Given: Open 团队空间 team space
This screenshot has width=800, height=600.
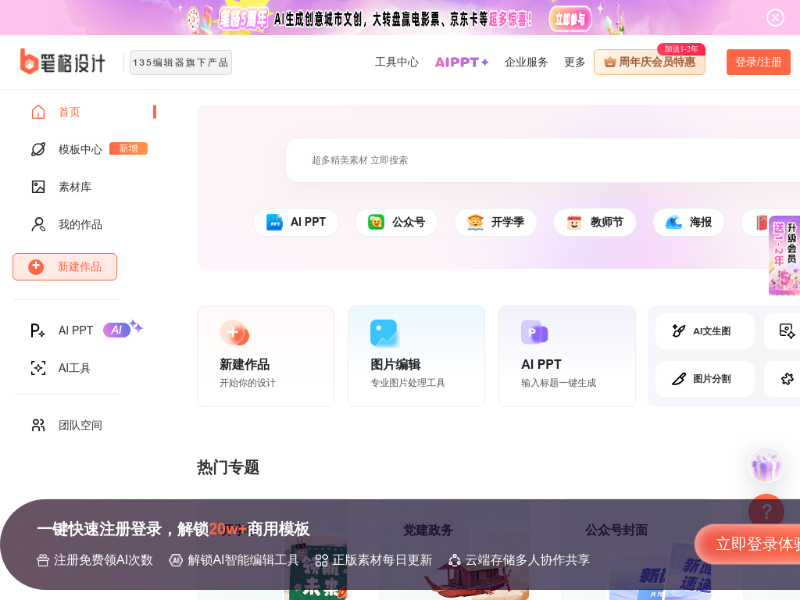Looking at the screenshot, I should click(x=79, y=425).
